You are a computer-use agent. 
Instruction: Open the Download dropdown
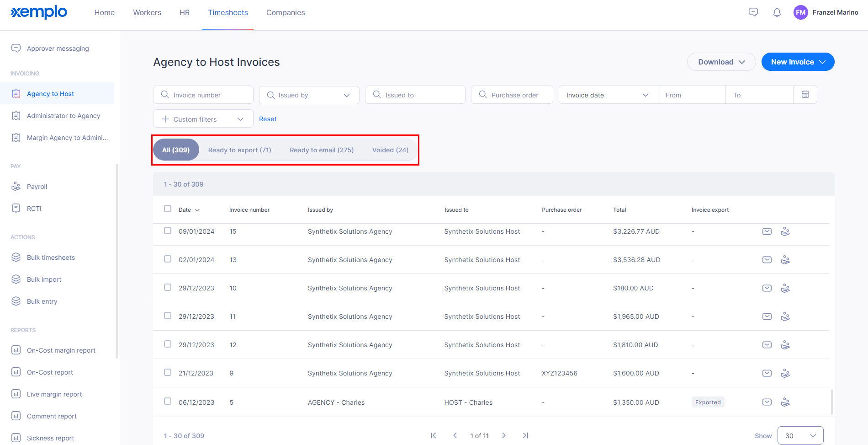(x=721, y=62)
